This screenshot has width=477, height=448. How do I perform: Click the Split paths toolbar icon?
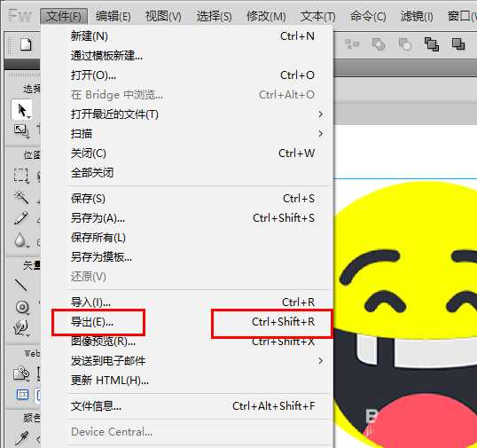pos(405,44)
